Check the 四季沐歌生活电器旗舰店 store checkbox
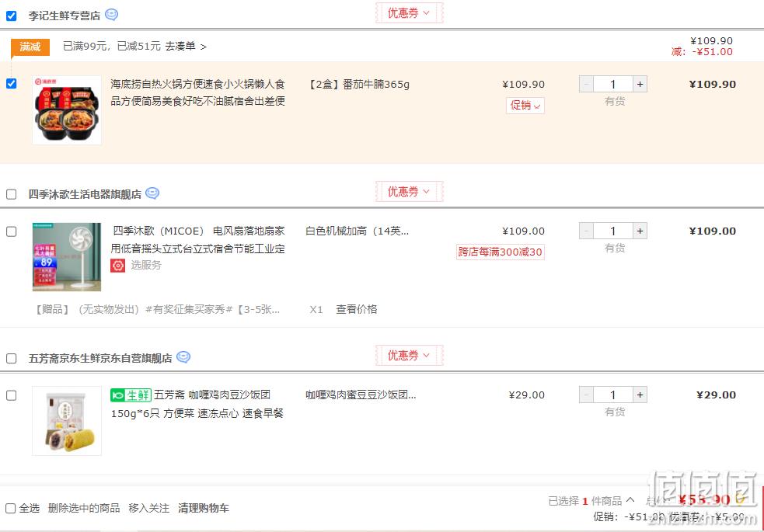The width and height of the screenshot is (764, 532). [x=11, y=194]
